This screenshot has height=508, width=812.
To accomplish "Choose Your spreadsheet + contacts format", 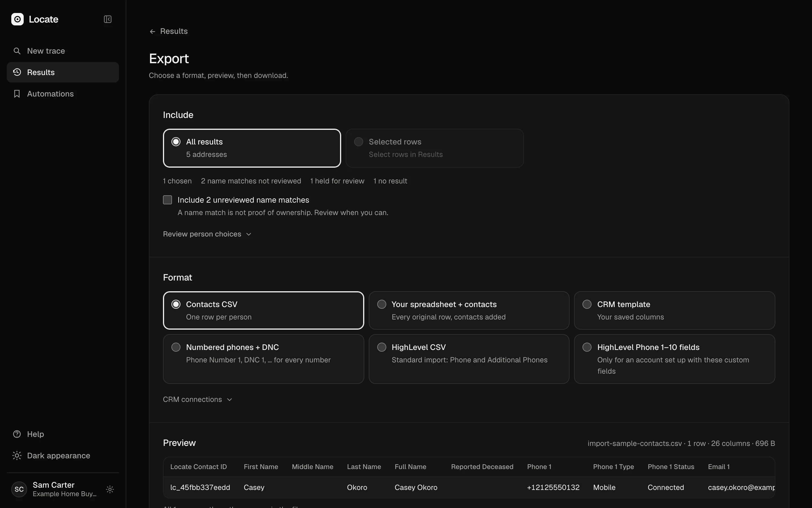I will pos(469,310).
